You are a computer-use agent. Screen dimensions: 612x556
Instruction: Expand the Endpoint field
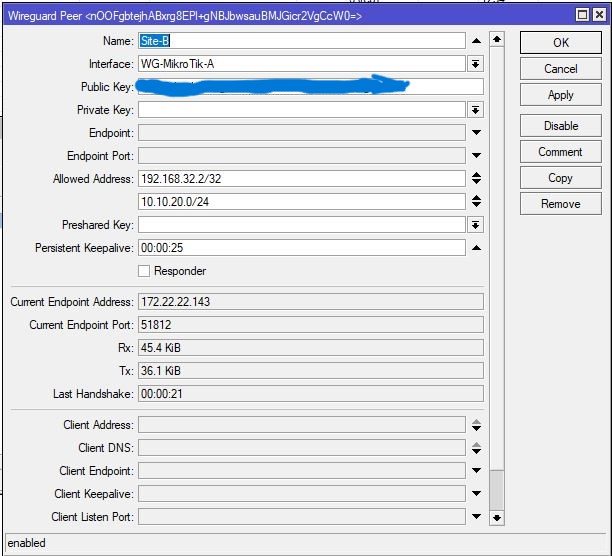pos(476,133)
